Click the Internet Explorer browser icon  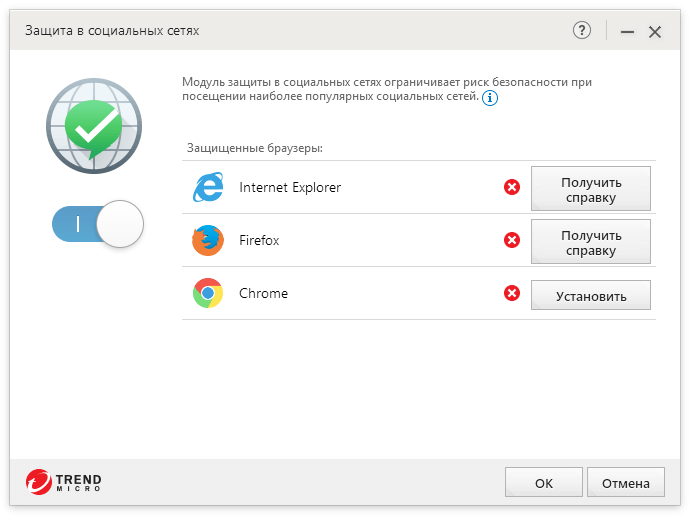tap(208, 187)
